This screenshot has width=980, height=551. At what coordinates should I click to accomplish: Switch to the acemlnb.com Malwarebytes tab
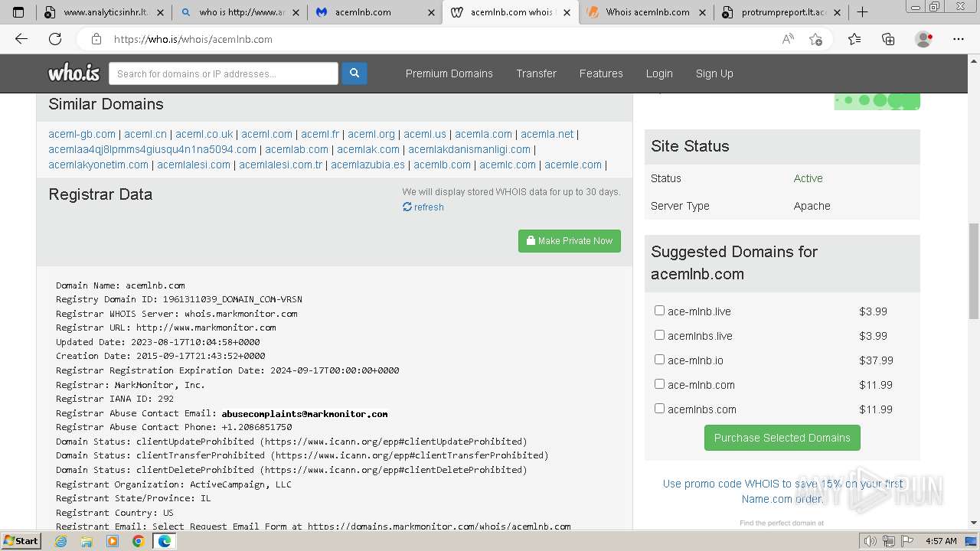[375, 12]
